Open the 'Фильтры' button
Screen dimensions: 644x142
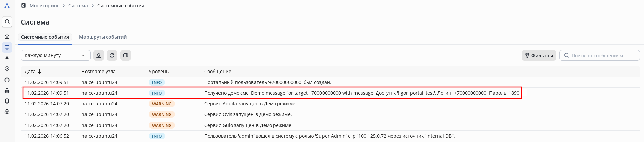tap(539, 55)
